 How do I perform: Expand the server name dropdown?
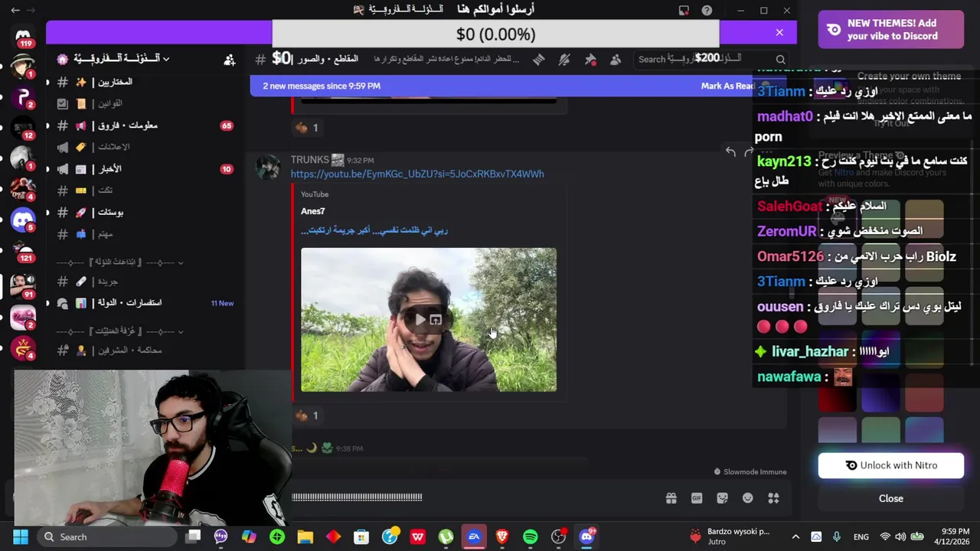pyautogui.click(x=165, y=59)
